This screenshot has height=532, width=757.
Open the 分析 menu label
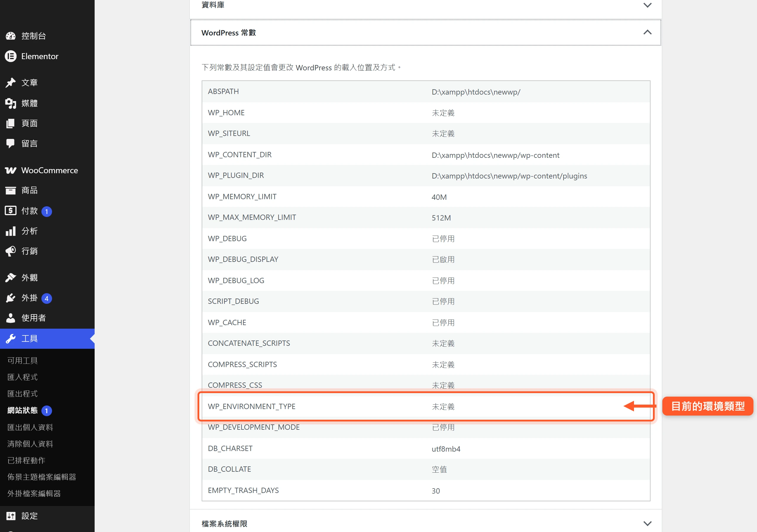click(x=29, y=231)
